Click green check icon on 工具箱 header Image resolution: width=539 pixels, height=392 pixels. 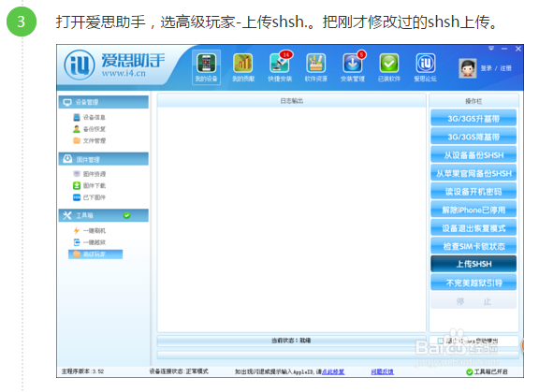pos(127,215)
